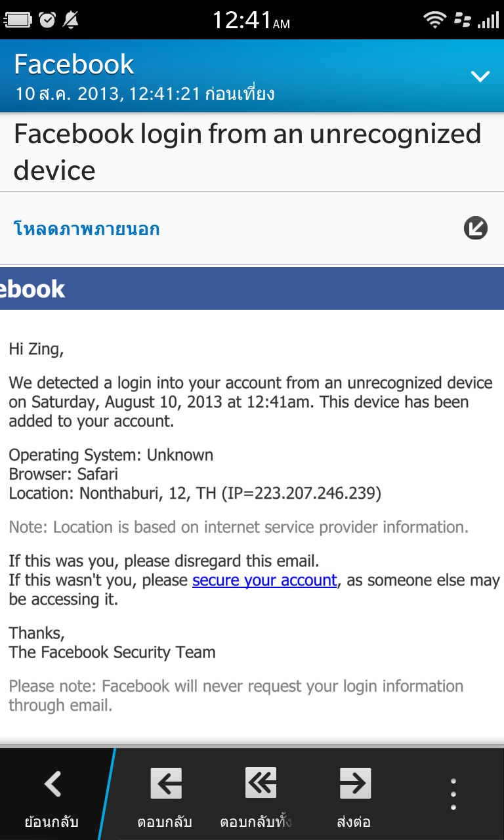Screen dimensions: 504x840
Task: Tap the alarm clock status icon
Action: point(47,20)
